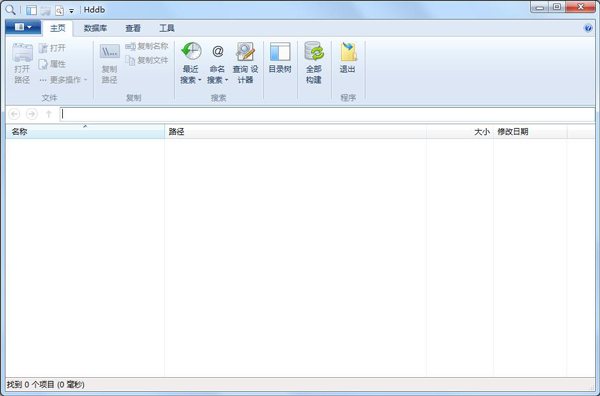Click the 打开 file button
The height and width of the screenshot is (396, 600).
52,48
